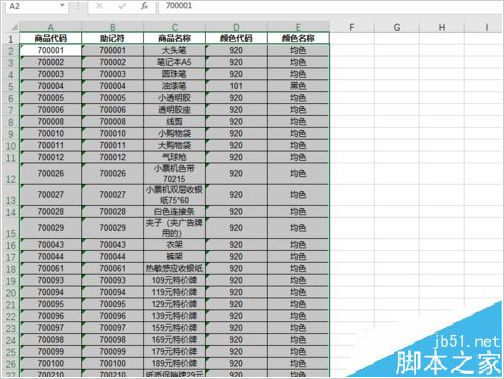The width and height of the screenshot is (504, 379).
Task: Click the cell 气球枪
Action: tap(174, 157)
